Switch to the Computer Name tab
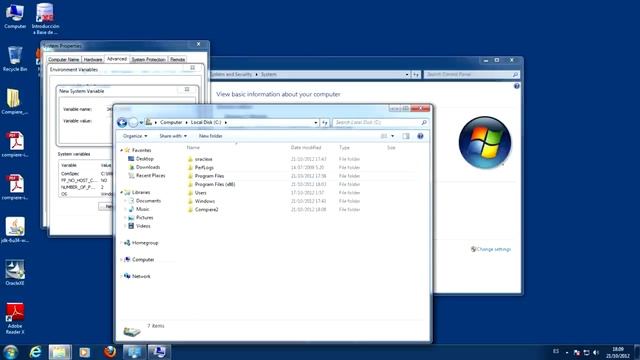This screenshot has height=360, width=640. 63,60
